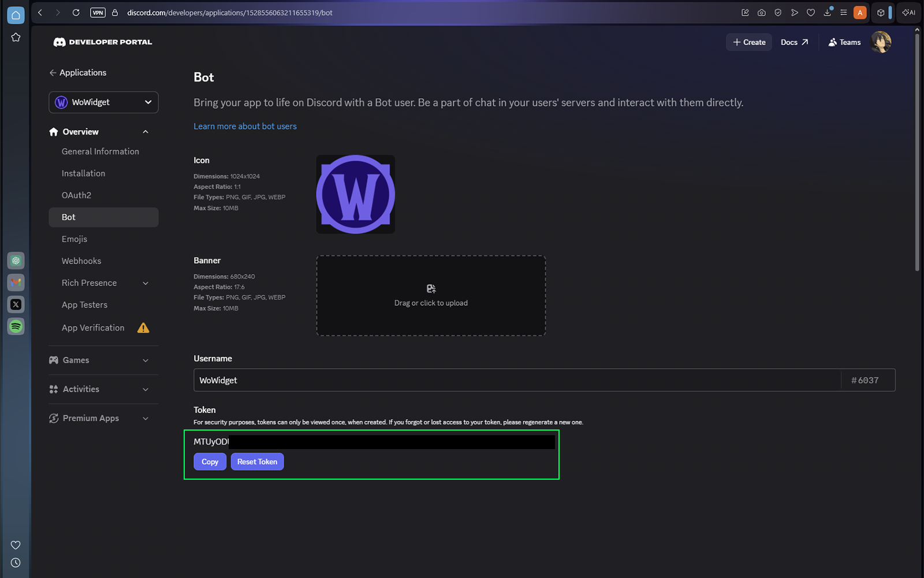This screenshot has height=578, width=924.
Task: Click the Reset Token button
Action: (x=257, y=462)
